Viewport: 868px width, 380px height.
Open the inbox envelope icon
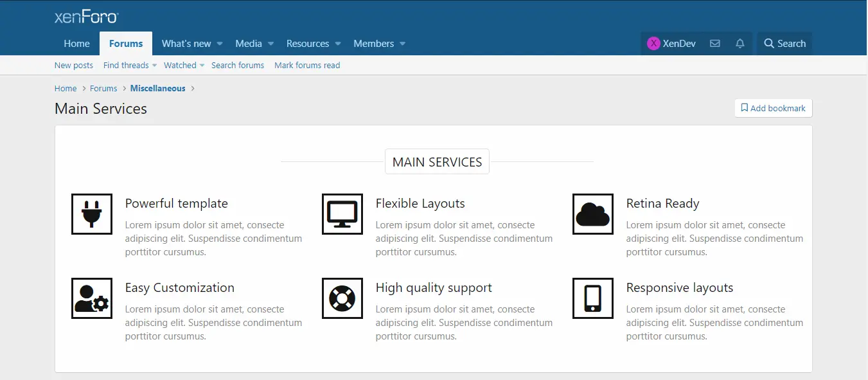pyautogui.click(x=714, y=44)
